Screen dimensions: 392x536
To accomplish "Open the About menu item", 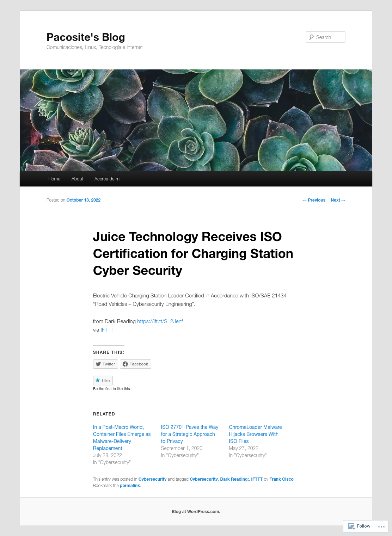I will click(x=77, y=179).
